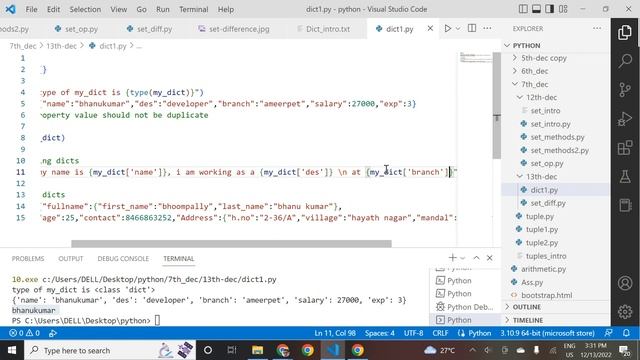This screenshot has width=640, height=360.
Task: Open the run dropdown arrow beside play button
Action: [x=458, y=29]
